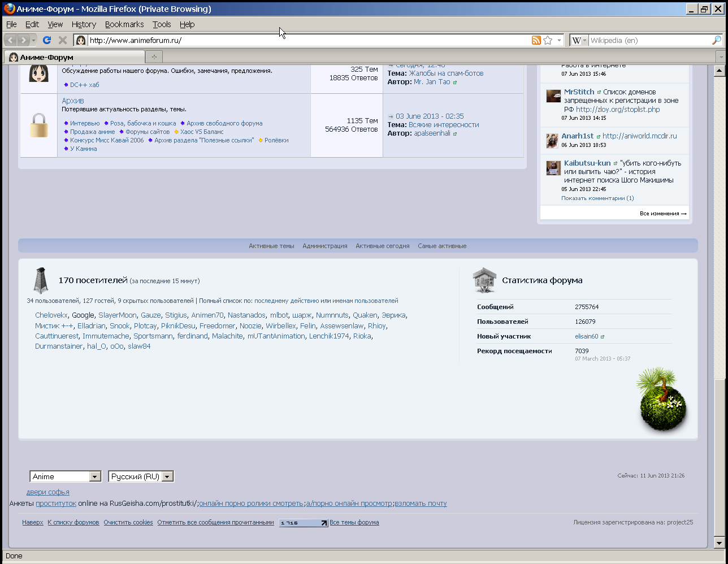This screenshot has height=564, width=728.
Task: Open the View menu
Action: (55, 24)
